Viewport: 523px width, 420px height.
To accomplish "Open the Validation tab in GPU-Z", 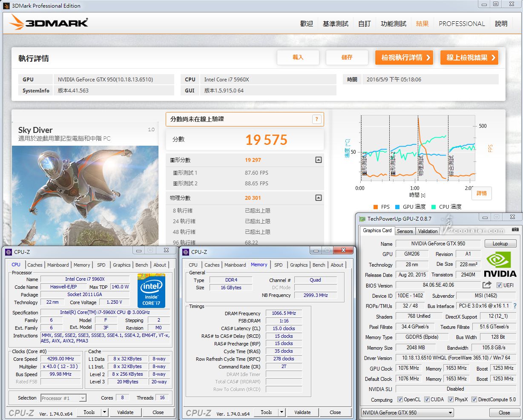I will pos(428,231).
